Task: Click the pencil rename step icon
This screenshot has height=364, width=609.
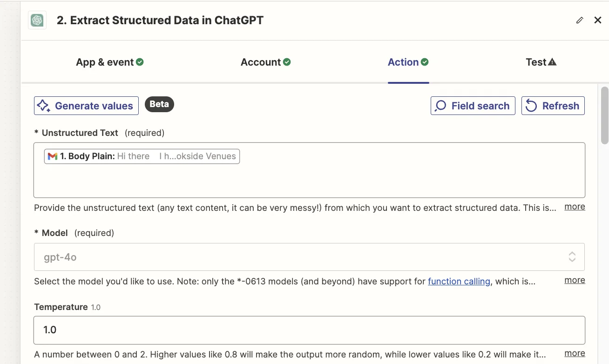Action: 580,20
